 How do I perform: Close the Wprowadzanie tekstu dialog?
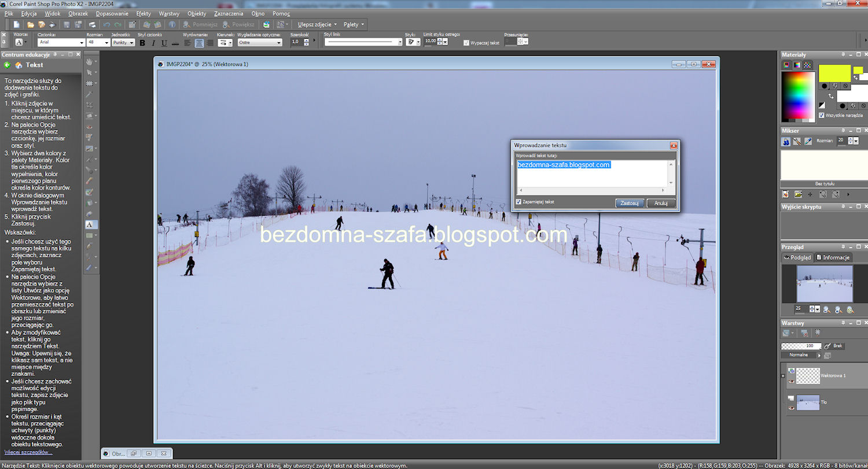(673, 145)
